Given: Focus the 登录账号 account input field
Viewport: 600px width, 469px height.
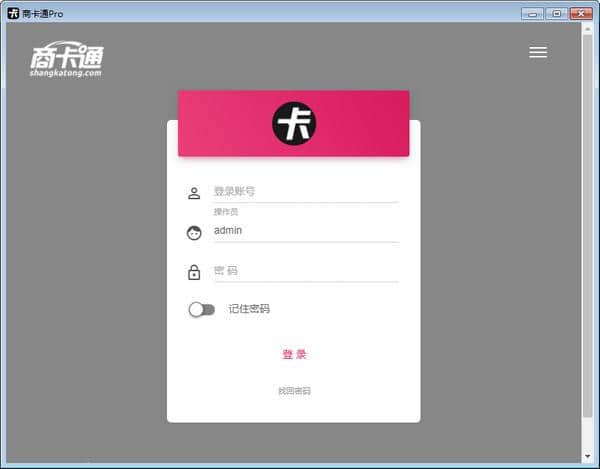Looking at the screenshot, I should [305, 191].
